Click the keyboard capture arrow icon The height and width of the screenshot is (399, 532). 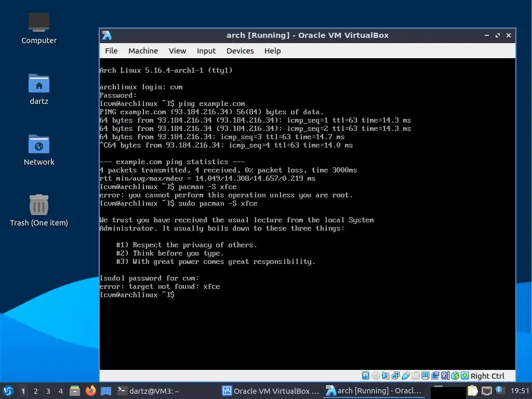[x=465, y=376]
